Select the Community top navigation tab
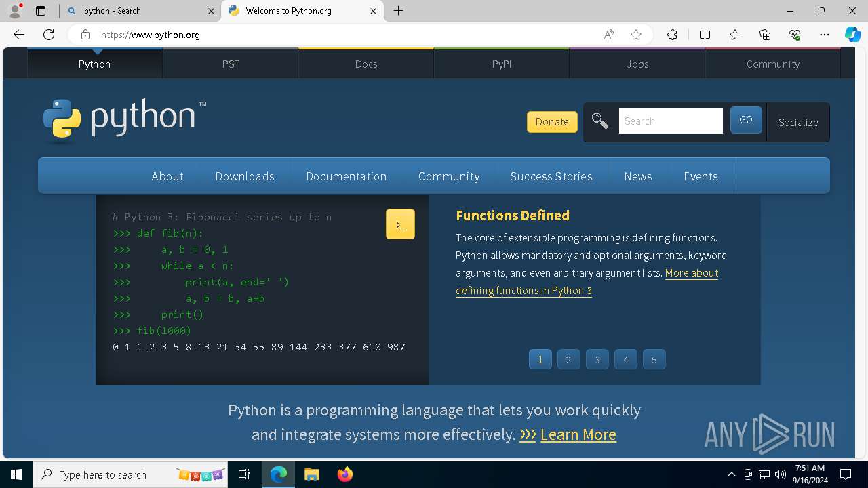Viewport: 868px width, 488px height. pos(773,64)
